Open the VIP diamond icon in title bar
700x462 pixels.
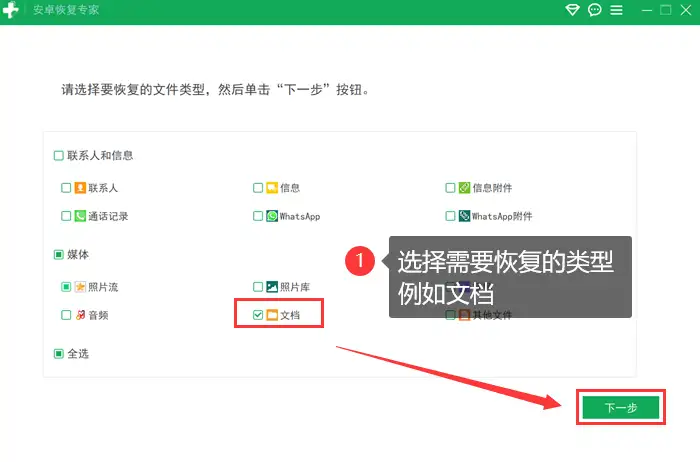(572, 10)
